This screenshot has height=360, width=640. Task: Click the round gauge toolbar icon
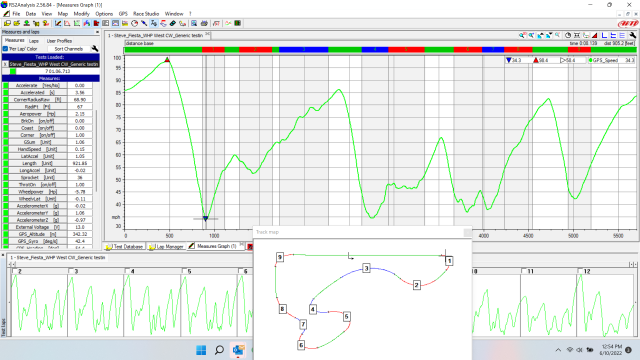tap(134, 23)
